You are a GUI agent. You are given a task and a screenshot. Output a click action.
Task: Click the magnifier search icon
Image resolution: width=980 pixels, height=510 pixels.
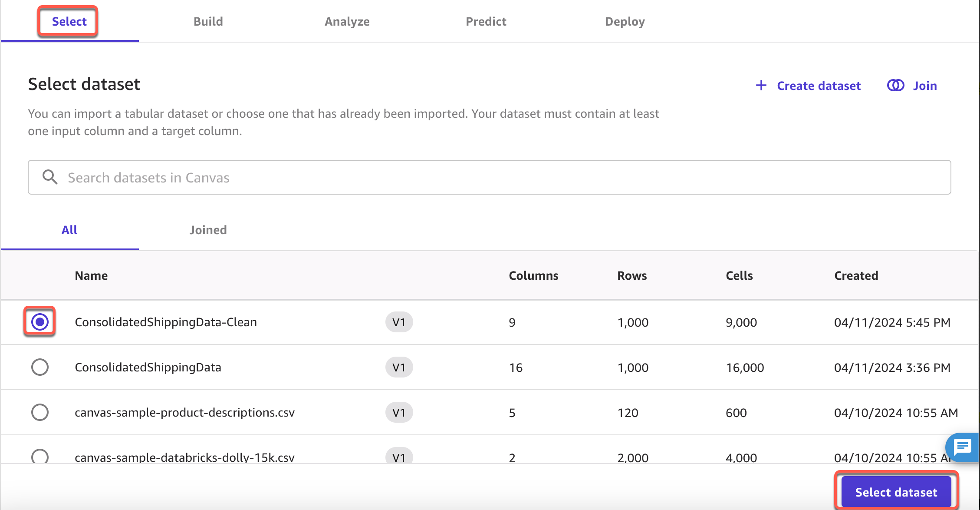point(50,177)
